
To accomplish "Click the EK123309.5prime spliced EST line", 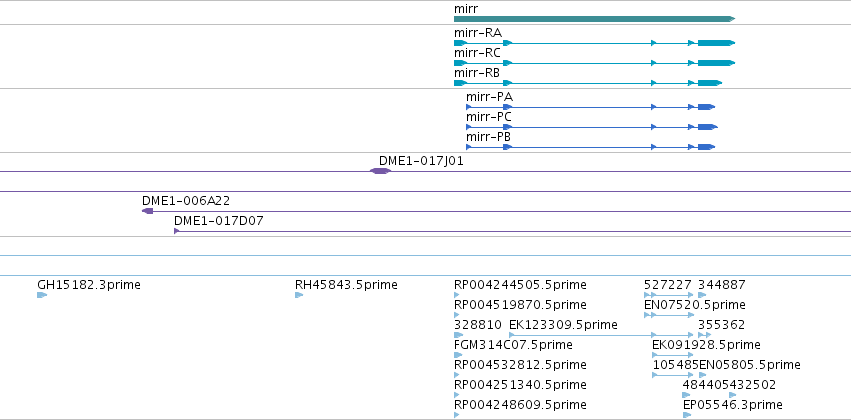I will [x=601, y=335].
